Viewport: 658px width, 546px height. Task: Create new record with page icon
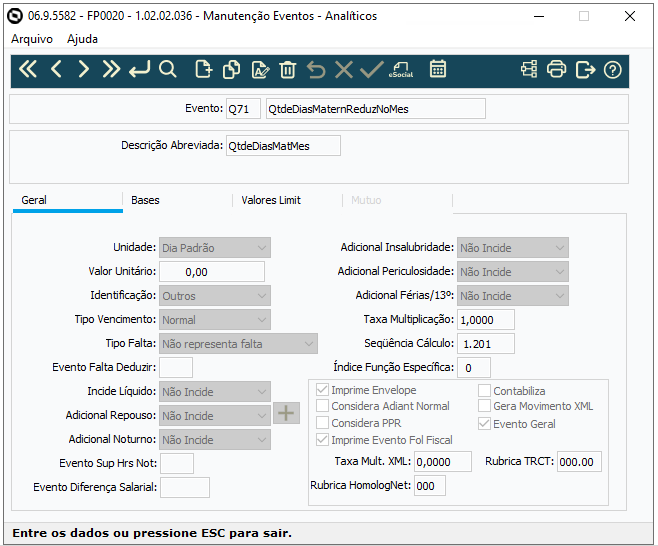[204, 69]
